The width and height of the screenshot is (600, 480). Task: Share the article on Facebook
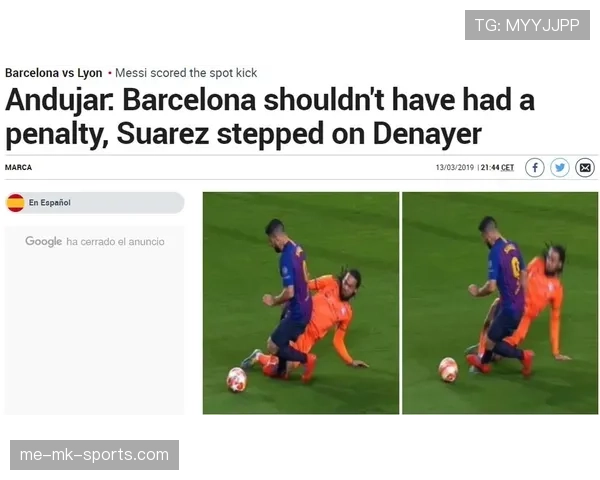[x=535, y=168]
